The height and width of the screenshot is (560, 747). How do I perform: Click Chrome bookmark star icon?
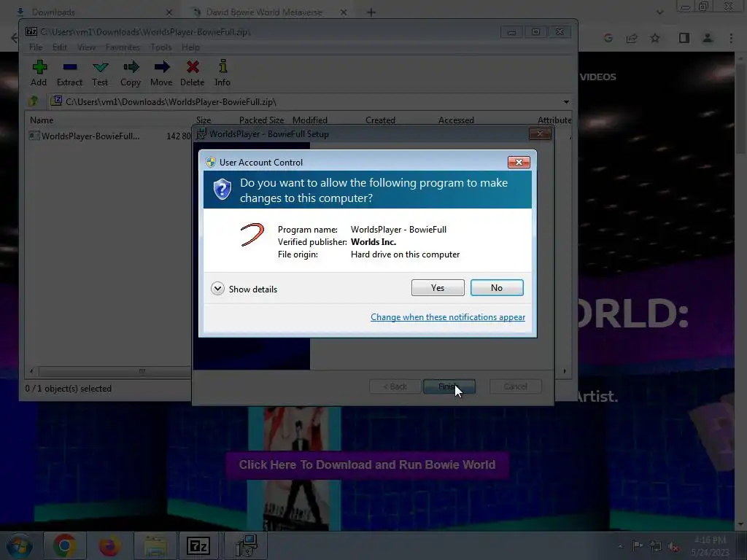point(656,38)
